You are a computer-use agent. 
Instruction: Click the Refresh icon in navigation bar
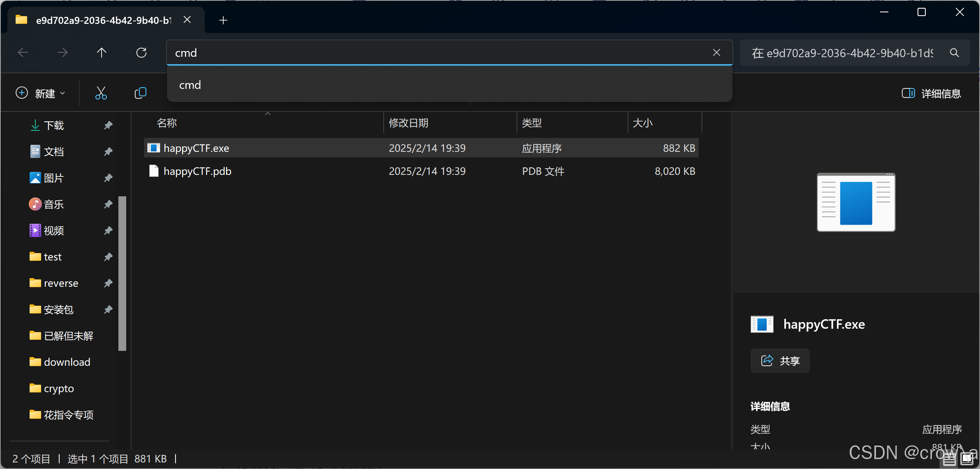click(x=141, y=53)
